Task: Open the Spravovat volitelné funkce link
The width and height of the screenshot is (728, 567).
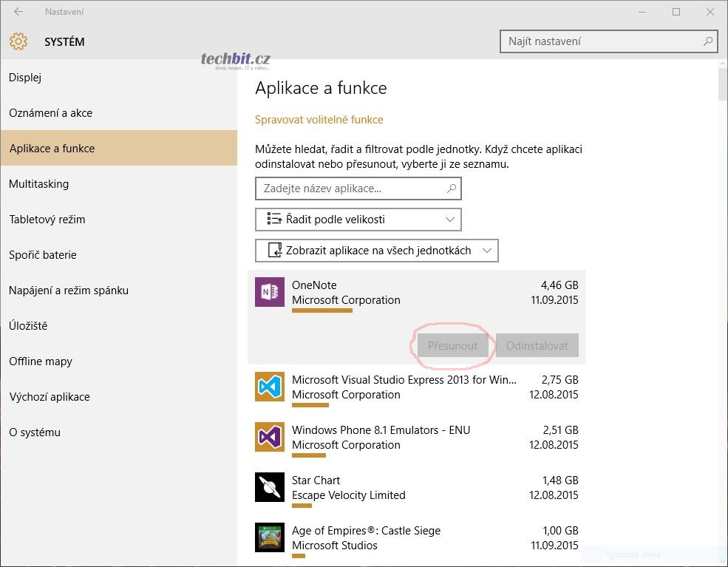Action: coord(319,120)
